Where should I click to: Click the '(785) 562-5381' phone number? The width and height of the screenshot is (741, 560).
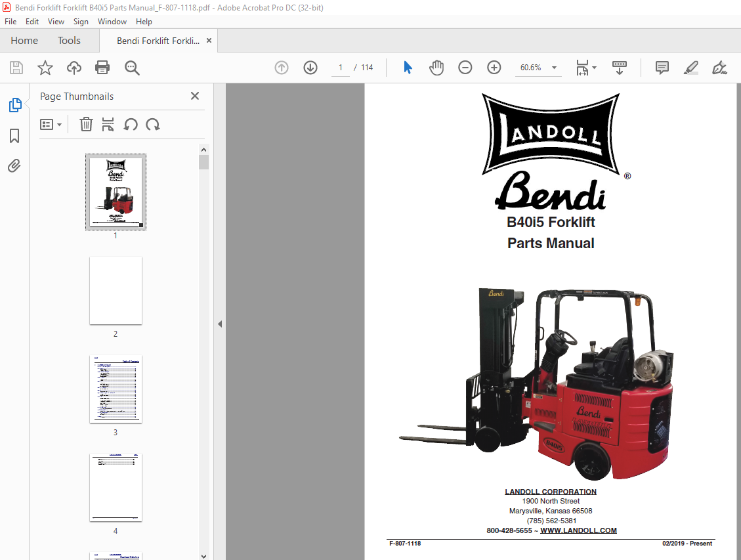[551, 521]
